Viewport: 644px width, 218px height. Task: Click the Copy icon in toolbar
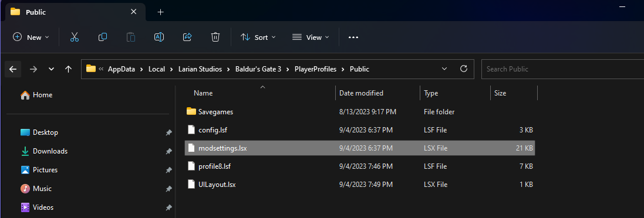(x=103, y=38)
